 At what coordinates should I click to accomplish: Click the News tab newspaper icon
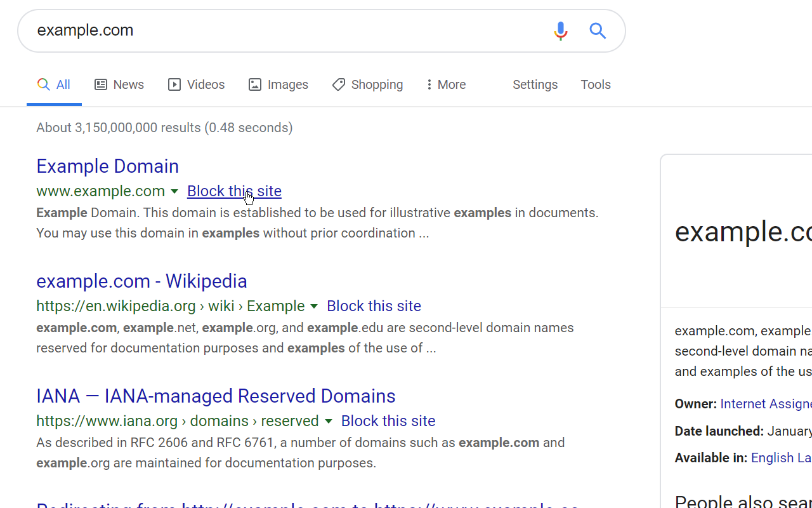(101, 84)
